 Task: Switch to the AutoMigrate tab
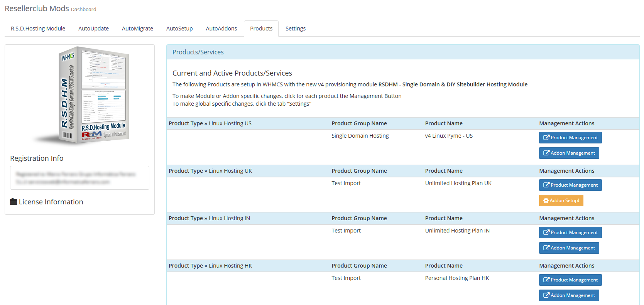[x=137, y=29]
